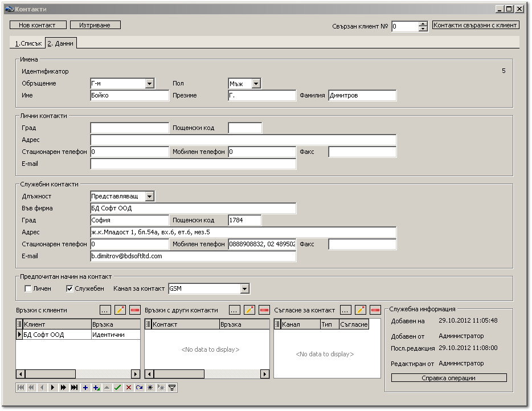Increase the Свързан клиент № value
The image size is (532, 411).
423,24
